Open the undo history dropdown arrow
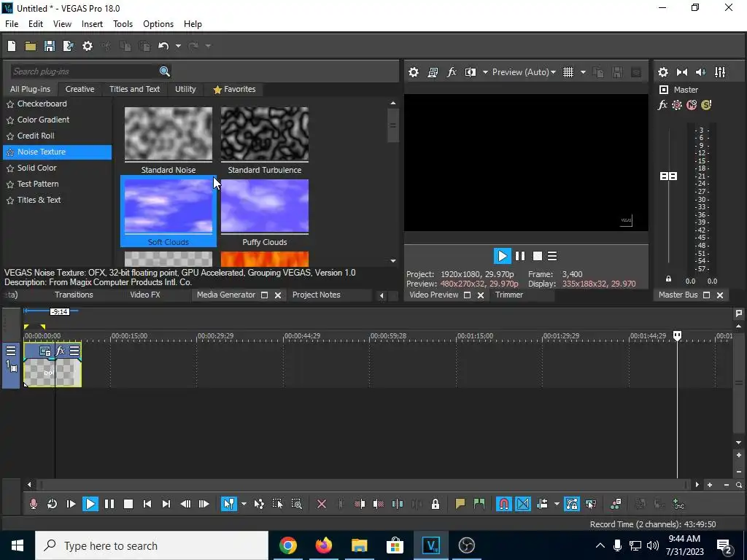The width and height of the screenshot is (747, 560). [178, 46]
